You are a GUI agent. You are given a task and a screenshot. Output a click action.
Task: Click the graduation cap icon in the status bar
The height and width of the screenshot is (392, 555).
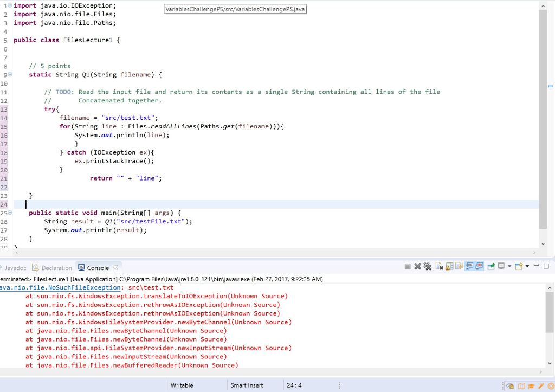coord(531,385)
